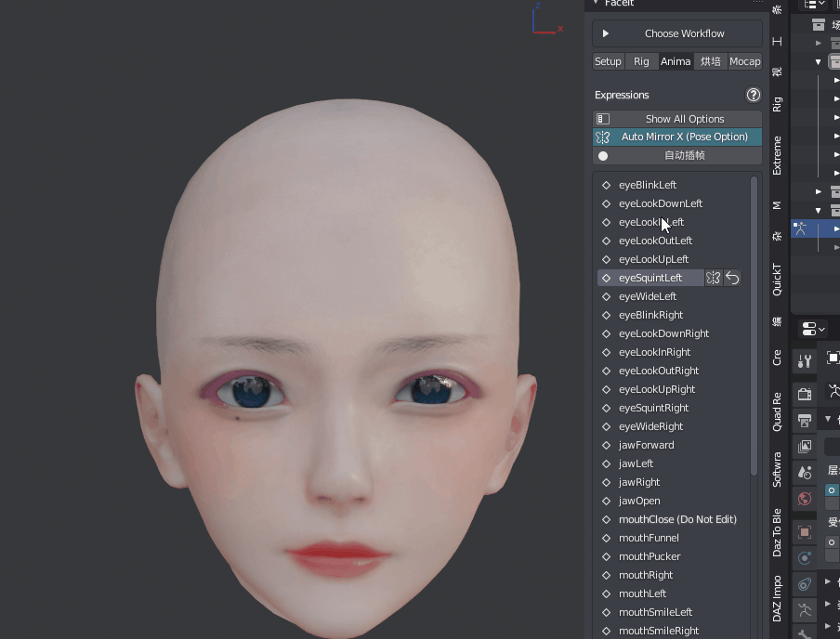Select the eyeLookUpLeft expression
This screenshot has height=639, width=840.
pyautogui.click(x=653, y=259)
